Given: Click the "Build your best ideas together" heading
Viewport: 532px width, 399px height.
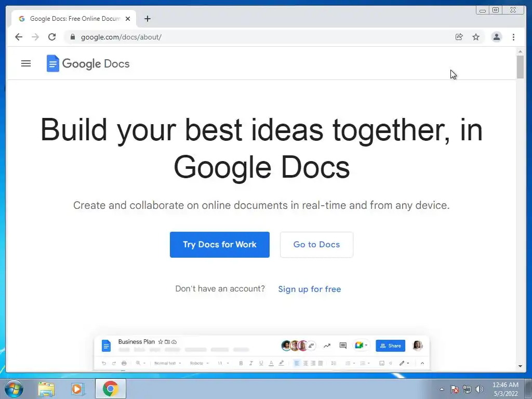Looking at the screenshot, I should 262,148.
